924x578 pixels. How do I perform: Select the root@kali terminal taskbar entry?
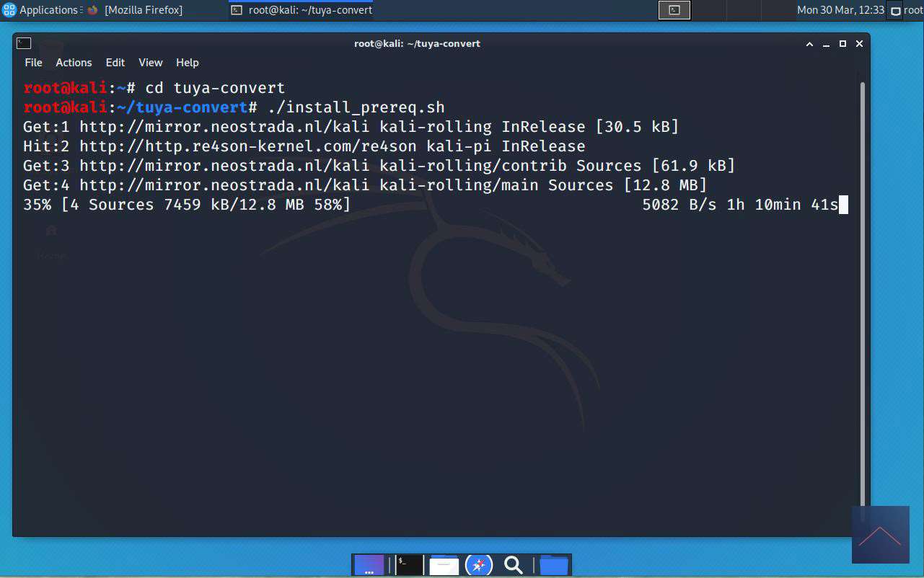[x=302, y=10]
